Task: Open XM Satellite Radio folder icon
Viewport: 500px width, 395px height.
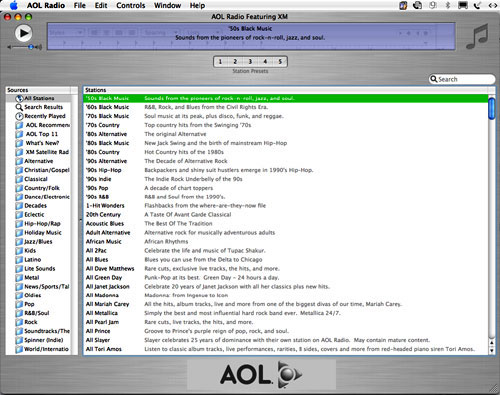Action: 19,152
